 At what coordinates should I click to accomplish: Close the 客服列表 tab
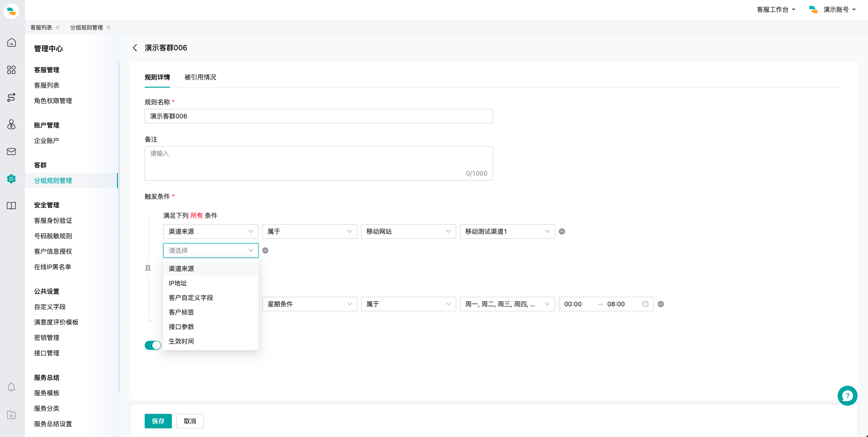[58, 27]
